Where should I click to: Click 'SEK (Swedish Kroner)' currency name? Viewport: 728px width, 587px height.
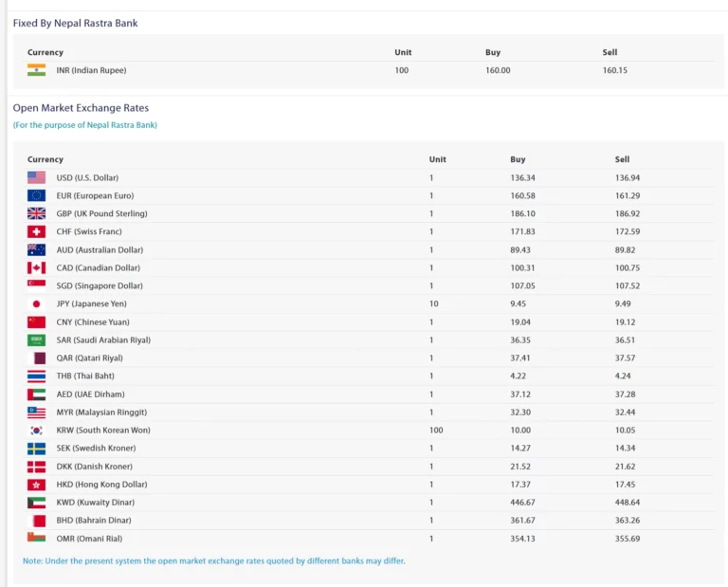tap(96, 449)
